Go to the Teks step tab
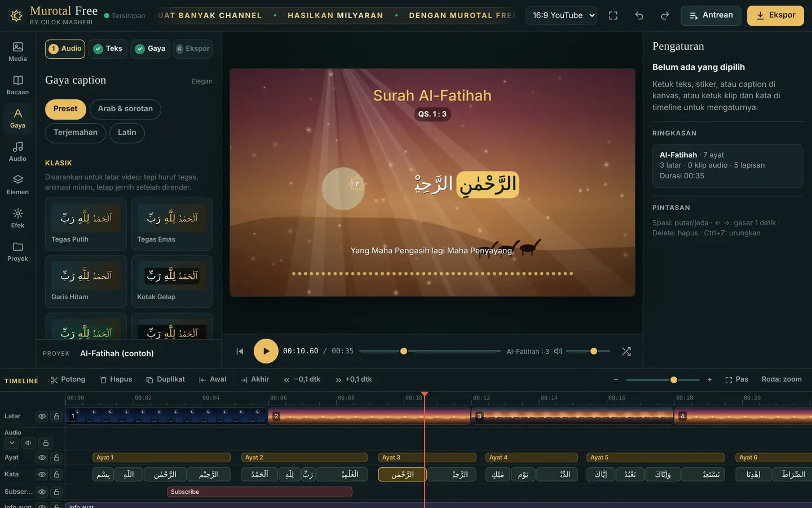The height and width of the screenshot is (508, 812). coord(108,49)
